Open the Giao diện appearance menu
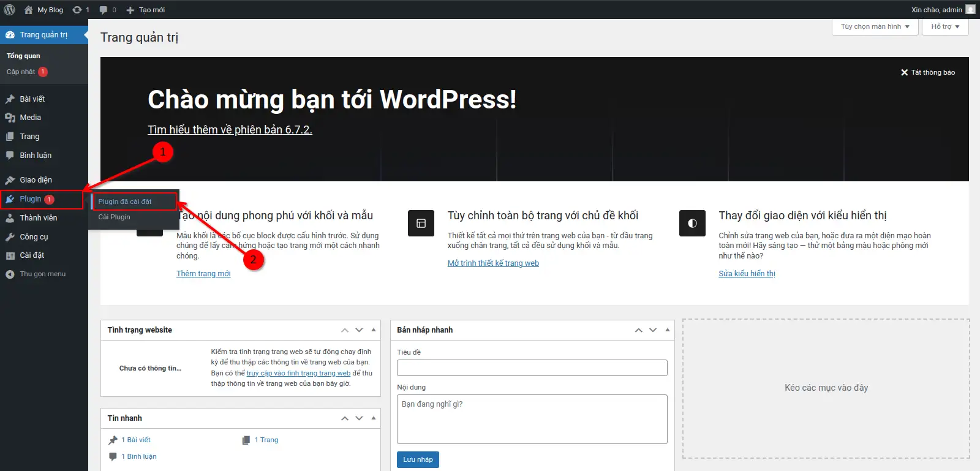The height and width of the screenshot is (471, 980). click(x=36, y=180)
